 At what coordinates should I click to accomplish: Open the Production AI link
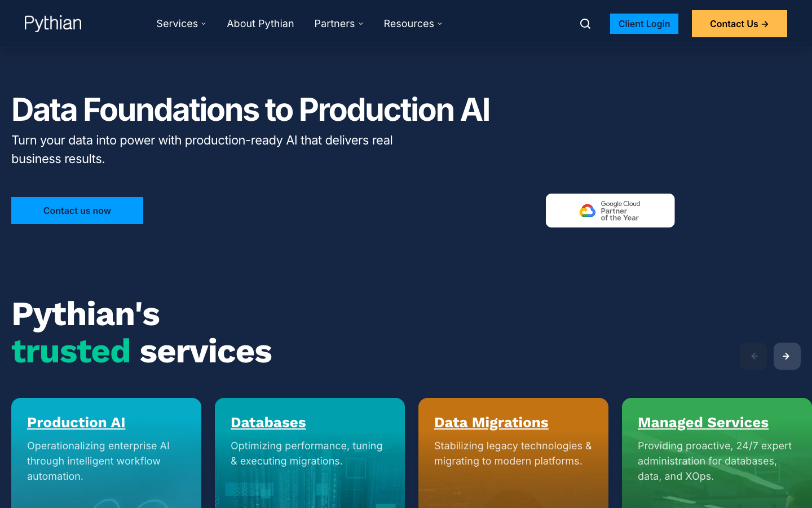76,422
